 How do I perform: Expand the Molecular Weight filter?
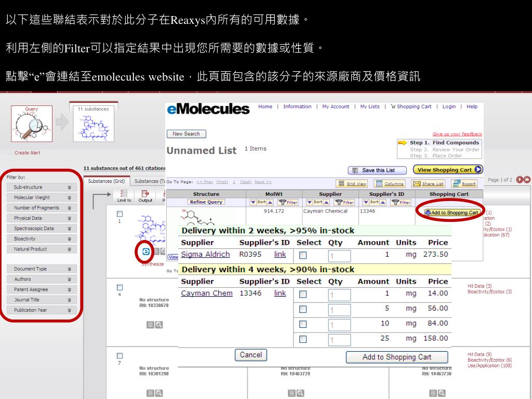point(42,197)
